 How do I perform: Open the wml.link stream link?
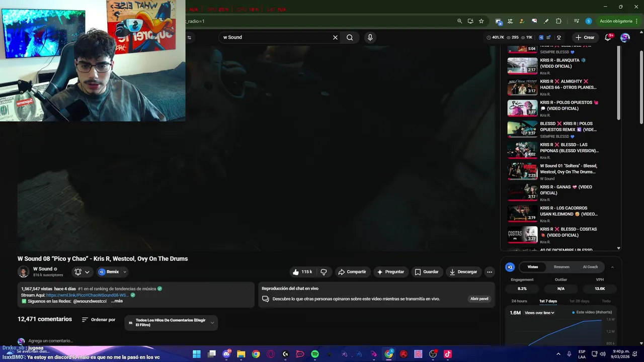[x=88, y=295]
